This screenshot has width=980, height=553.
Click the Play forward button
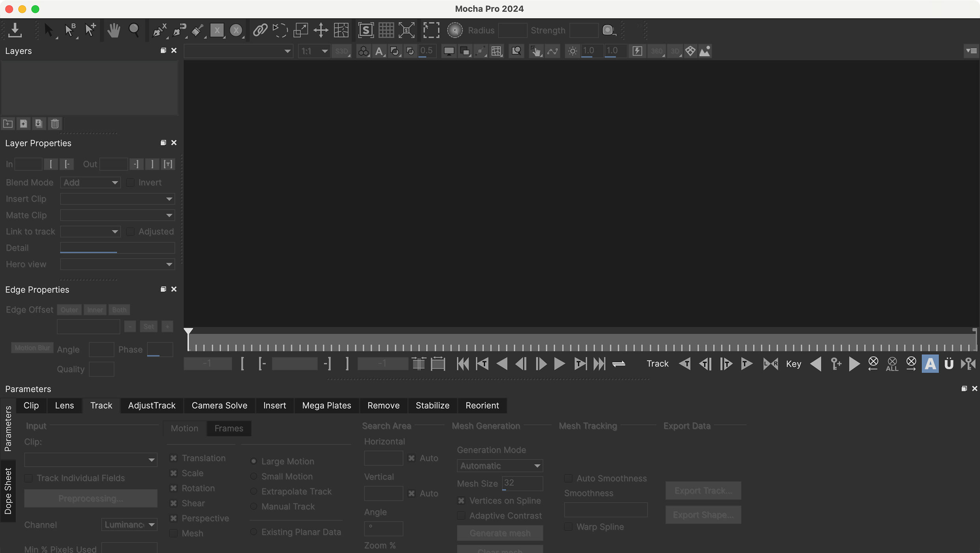coord(559,363)
